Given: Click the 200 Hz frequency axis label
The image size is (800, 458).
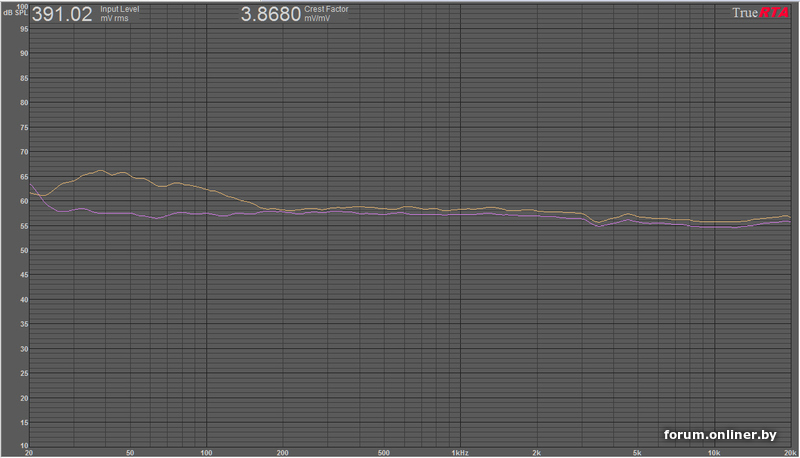Looking at the screenshot, I should [x=282, y=453].
